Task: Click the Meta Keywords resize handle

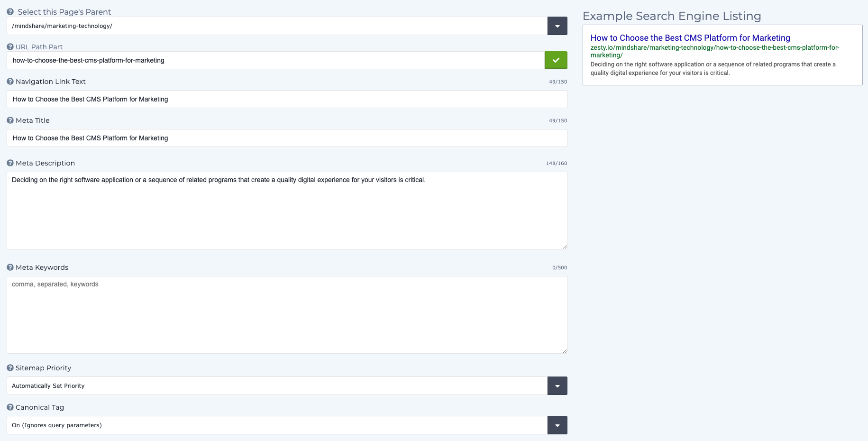Action: pyautogui.click(x=565, y=351)
